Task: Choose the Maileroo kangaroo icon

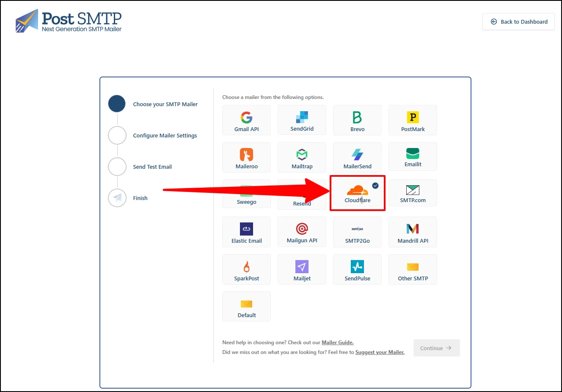Action: tap(246, 154)
